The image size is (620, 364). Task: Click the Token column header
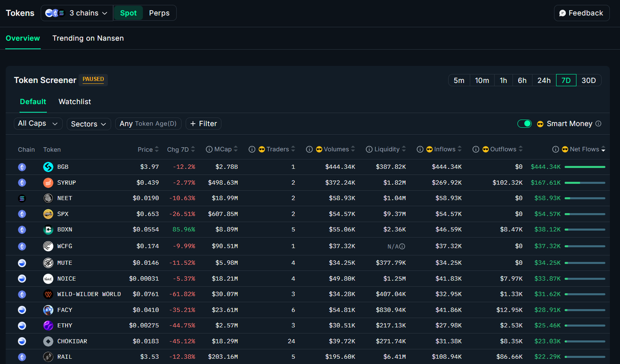[52, 150]
